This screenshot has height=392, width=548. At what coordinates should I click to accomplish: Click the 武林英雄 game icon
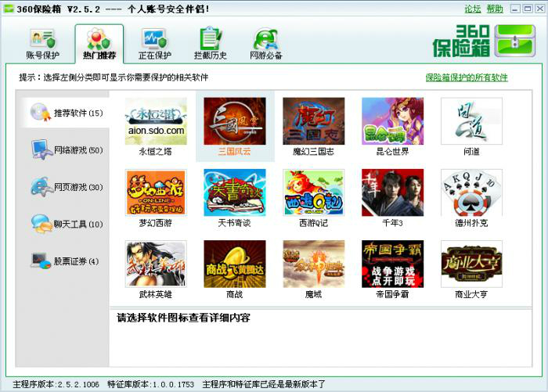pos(156,264)
